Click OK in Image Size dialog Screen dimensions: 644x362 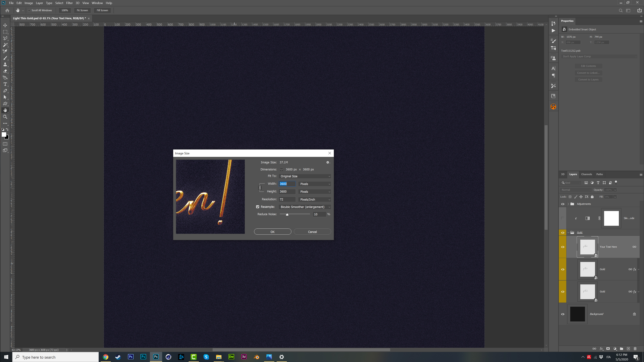point(272,232)
